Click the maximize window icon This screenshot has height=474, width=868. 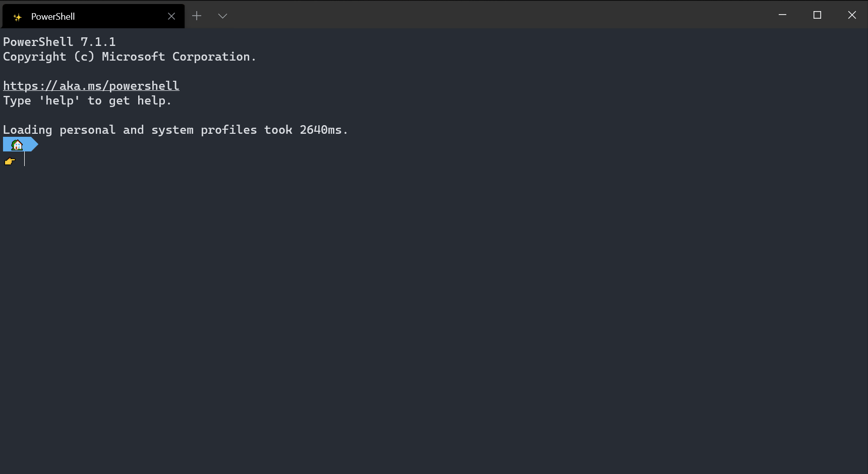(817, 15)
